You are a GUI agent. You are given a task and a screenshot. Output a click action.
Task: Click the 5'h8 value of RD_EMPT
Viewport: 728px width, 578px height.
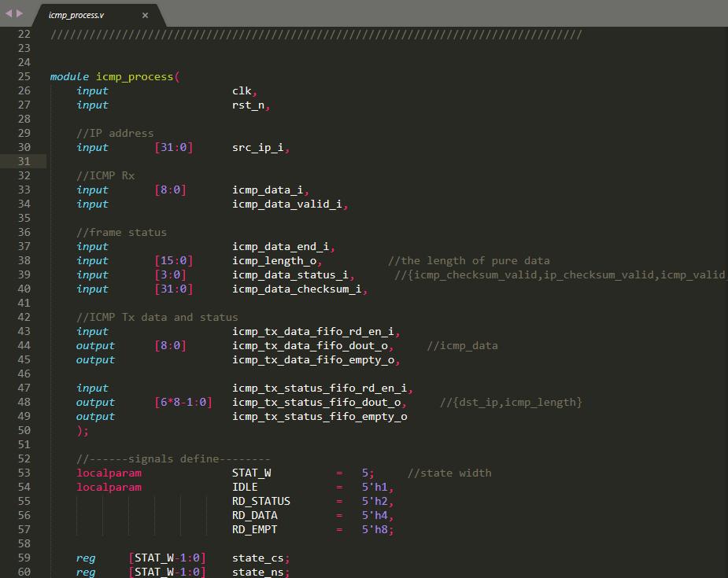click(375, 529)
